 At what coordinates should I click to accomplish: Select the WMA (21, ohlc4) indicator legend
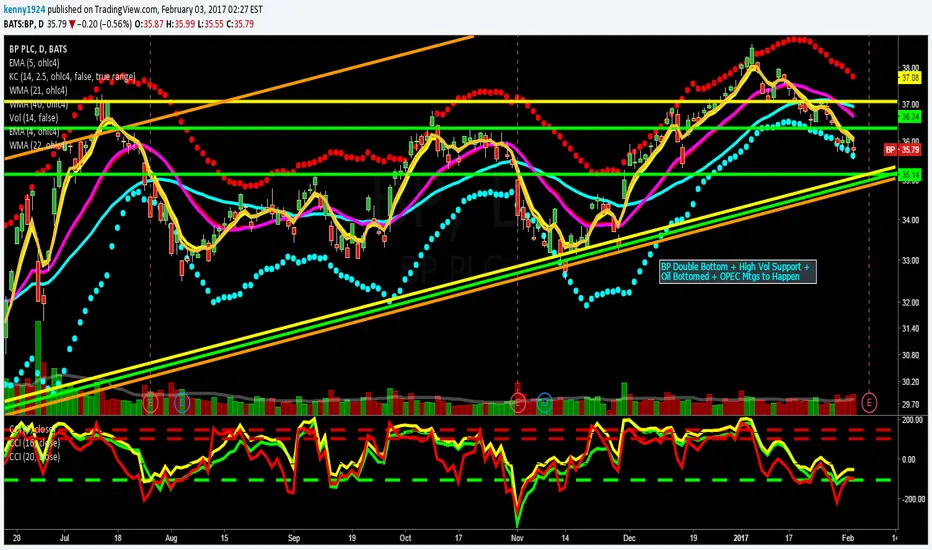(38, 90)
